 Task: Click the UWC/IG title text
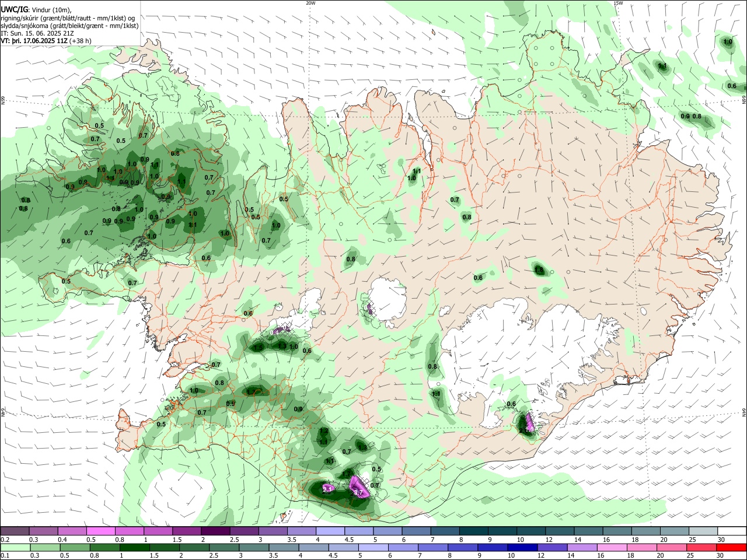(x=14, y=9)
